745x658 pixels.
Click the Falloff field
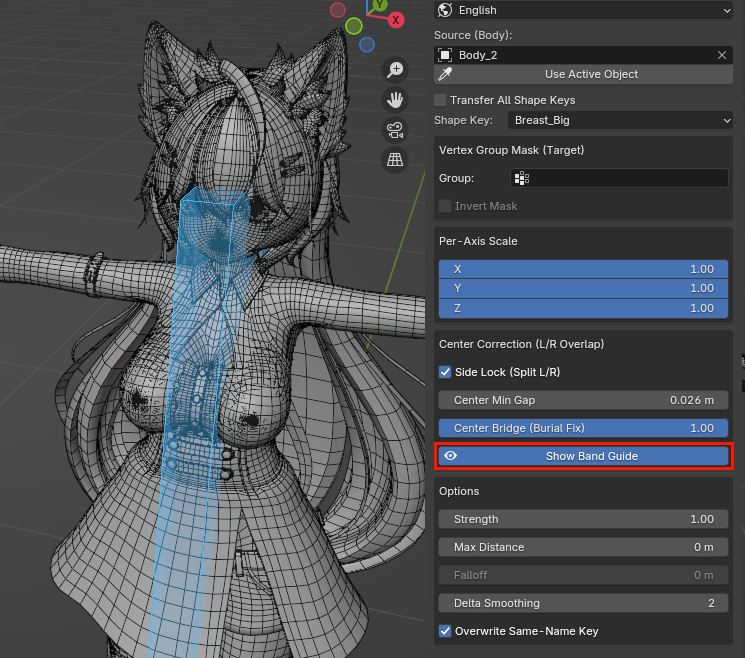coord(583,575)
